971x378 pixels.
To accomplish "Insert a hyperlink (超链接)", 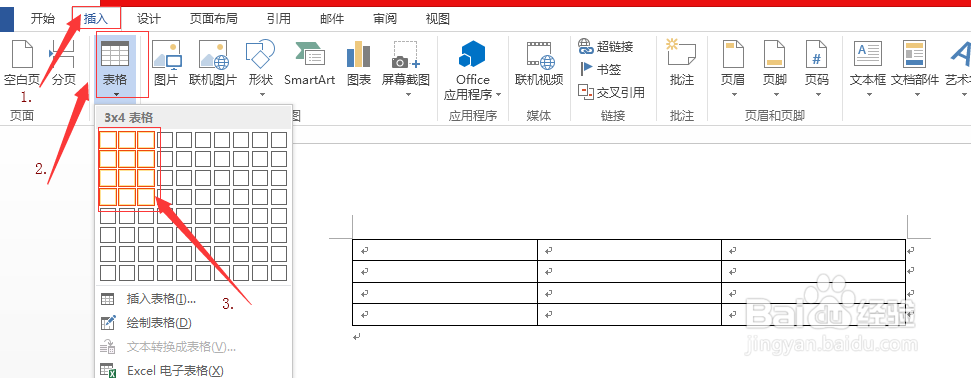I will (x=606, y=46).
